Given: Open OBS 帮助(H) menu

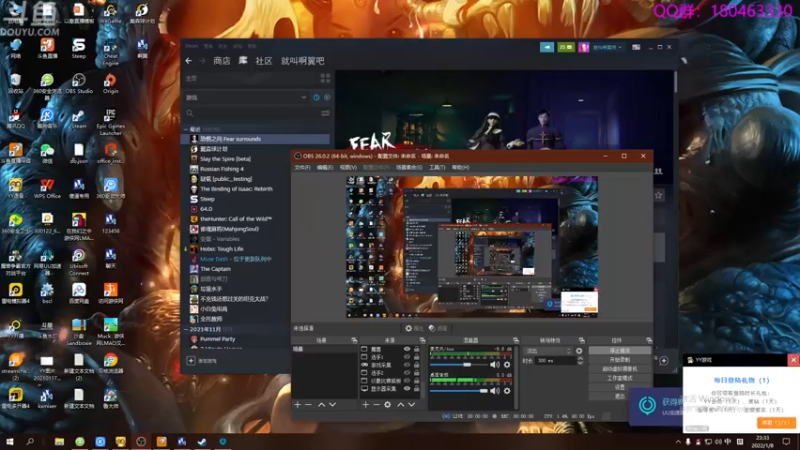Looking at the screenshot, I should 460,167.
